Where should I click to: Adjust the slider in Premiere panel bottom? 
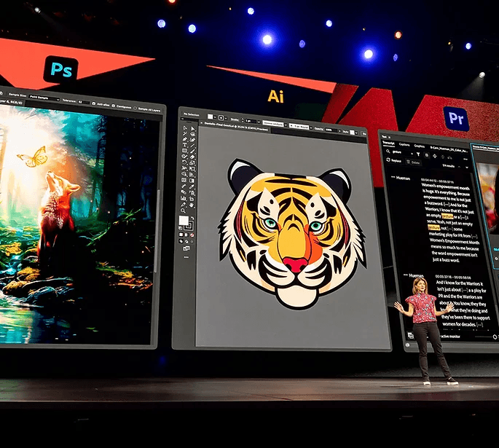pyautogui.click(x=484, y=337)
